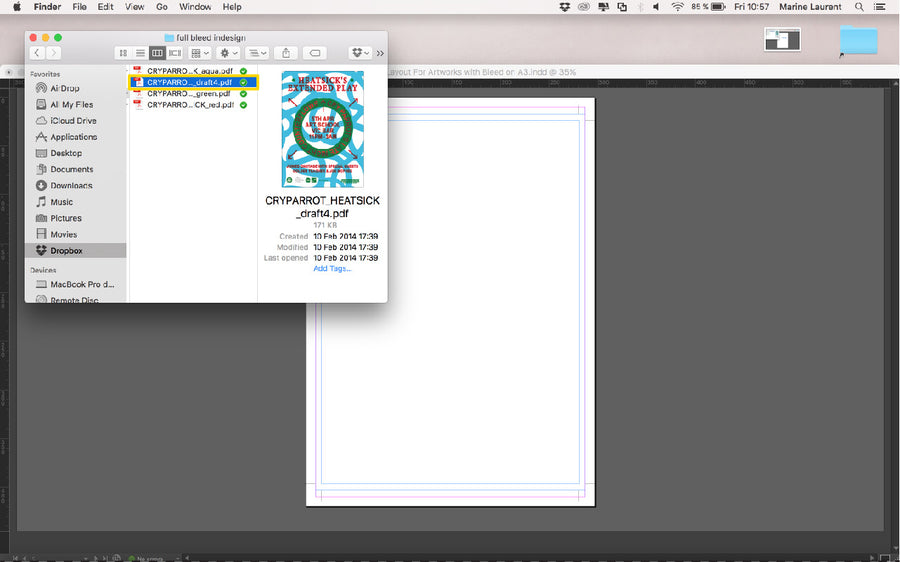This screenshot has width=900, height=562.
Task: Go back in the Finder window
Action: [x=37, y=53]
